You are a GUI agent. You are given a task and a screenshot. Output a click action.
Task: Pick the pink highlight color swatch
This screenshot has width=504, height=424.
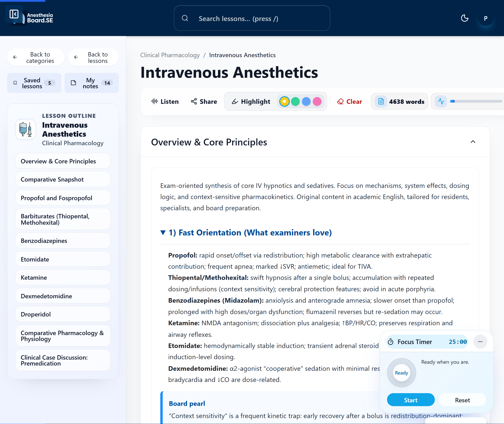coord(317,101)
